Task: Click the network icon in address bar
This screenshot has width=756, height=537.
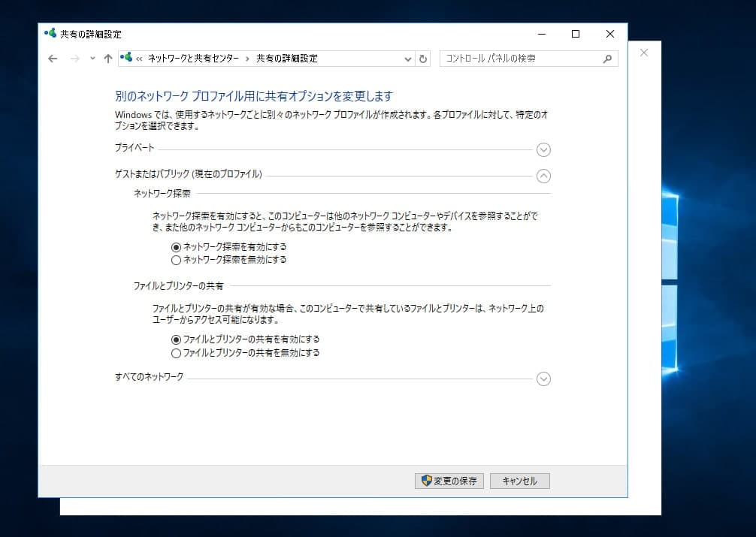Action: click(x=126, y=58)
